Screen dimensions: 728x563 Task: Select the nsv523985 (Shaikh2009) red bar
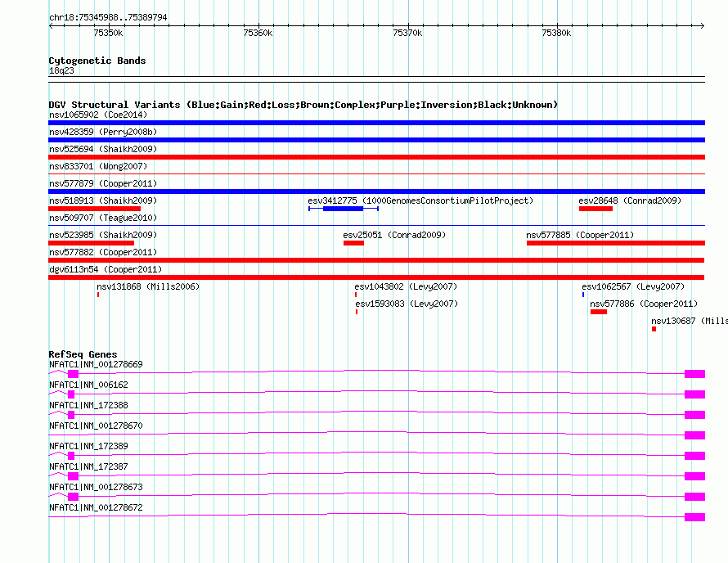click(91, 243)
